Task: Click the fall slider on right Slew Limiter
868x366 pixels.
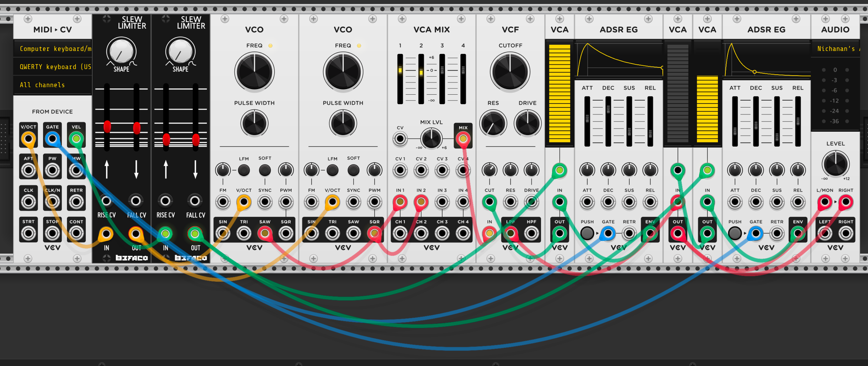Action: pyautogui.click(x=196, y=118)
